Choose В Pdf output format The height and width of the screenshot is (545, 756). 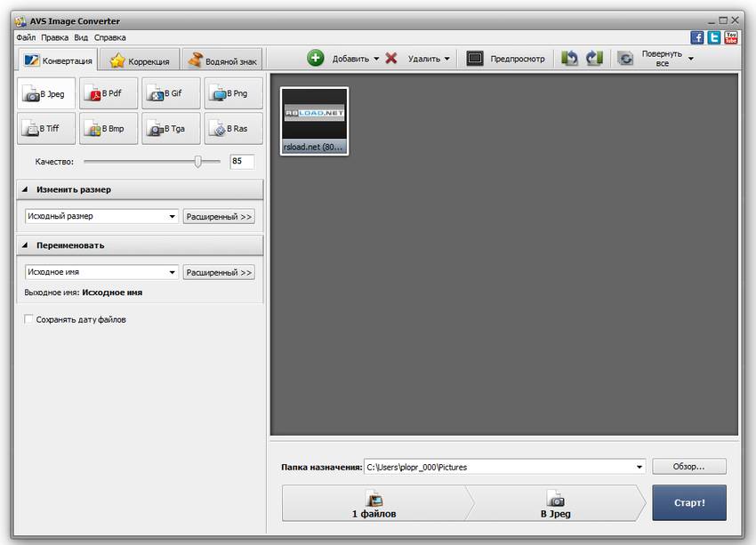click(108, 92)
